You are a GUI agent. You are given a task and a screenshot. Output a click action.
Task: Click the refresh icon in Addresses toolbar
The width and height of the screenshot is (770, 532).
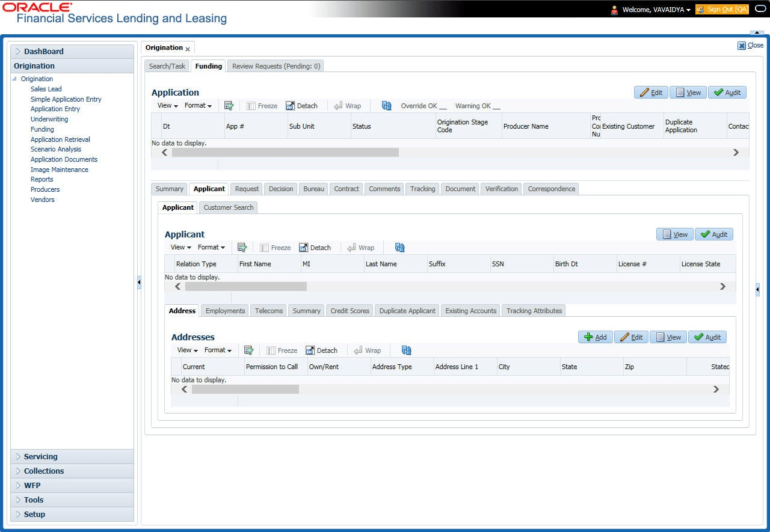407,350
